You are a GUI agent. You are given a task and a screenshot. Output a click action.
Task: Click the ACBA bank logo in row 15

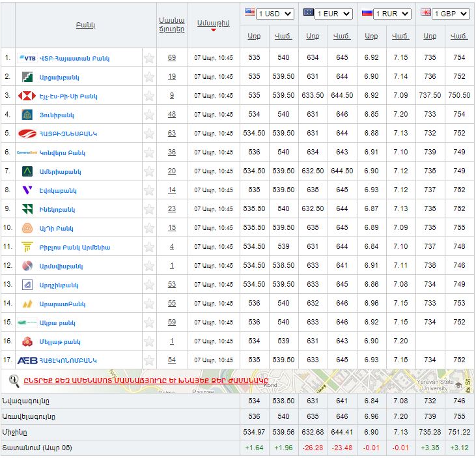point(27,322)
